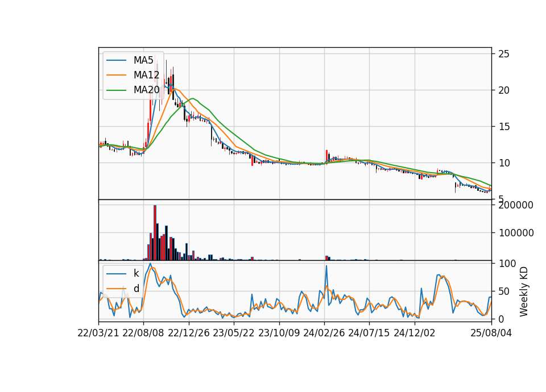Click the Weekly KD axis title
Screen dimensions: 546x392
524,291
